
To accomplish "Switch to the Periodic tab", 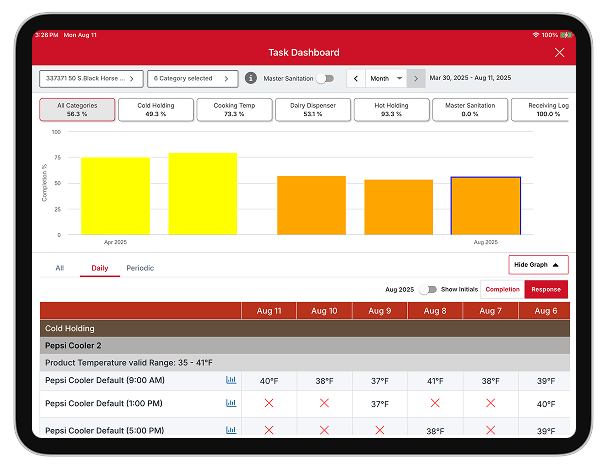I will coord(140,268).
